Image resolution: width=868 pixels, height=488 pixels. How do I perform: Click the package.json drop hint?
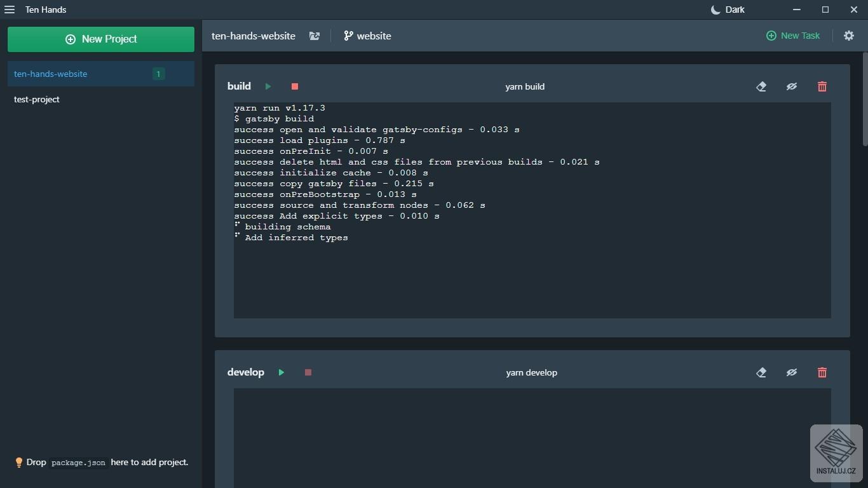(78, 463)
